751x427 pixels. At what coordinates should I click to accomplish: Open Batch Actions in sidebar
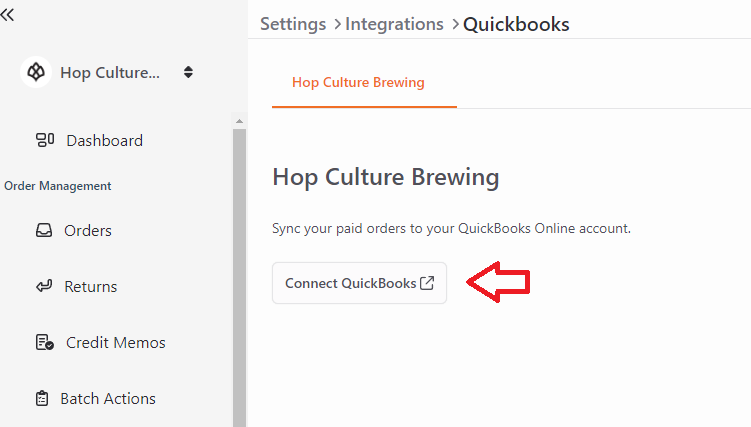click(108, 399)
